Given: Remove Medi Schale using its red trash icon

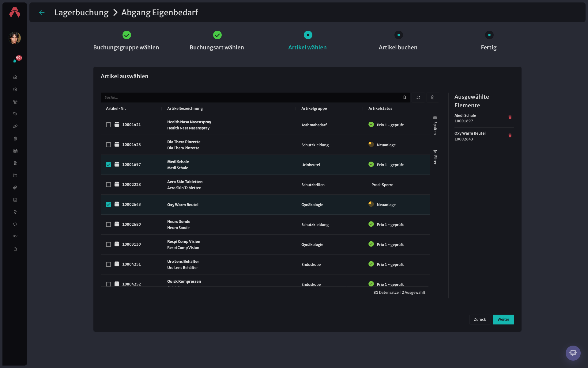Looking at the screenshot, I should click(510, 117).
